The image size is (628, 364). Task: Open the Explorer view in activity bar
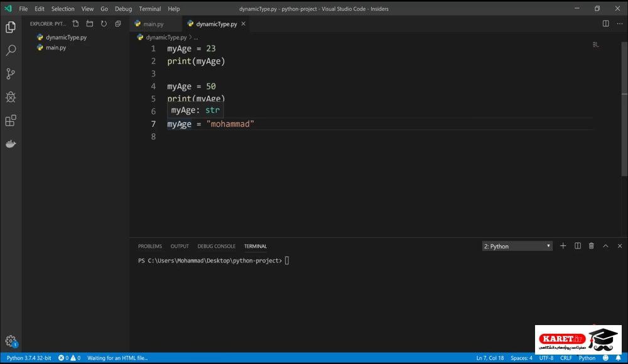(11, 27)
